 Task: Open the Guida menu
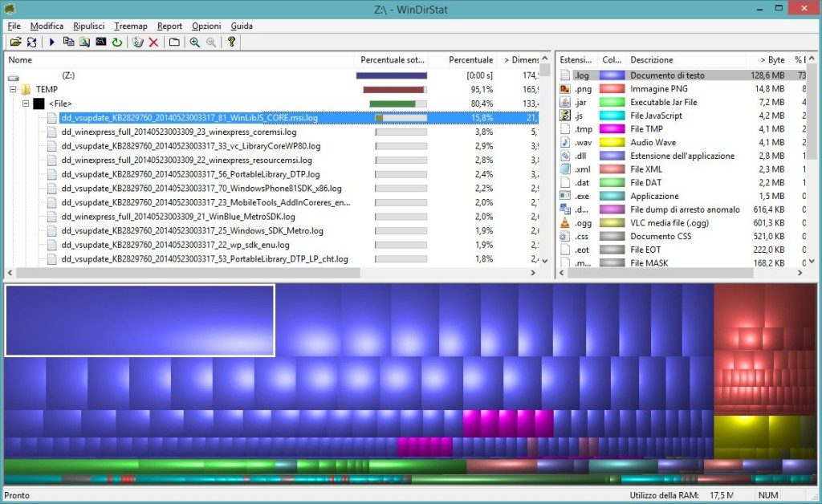[241, 26]
